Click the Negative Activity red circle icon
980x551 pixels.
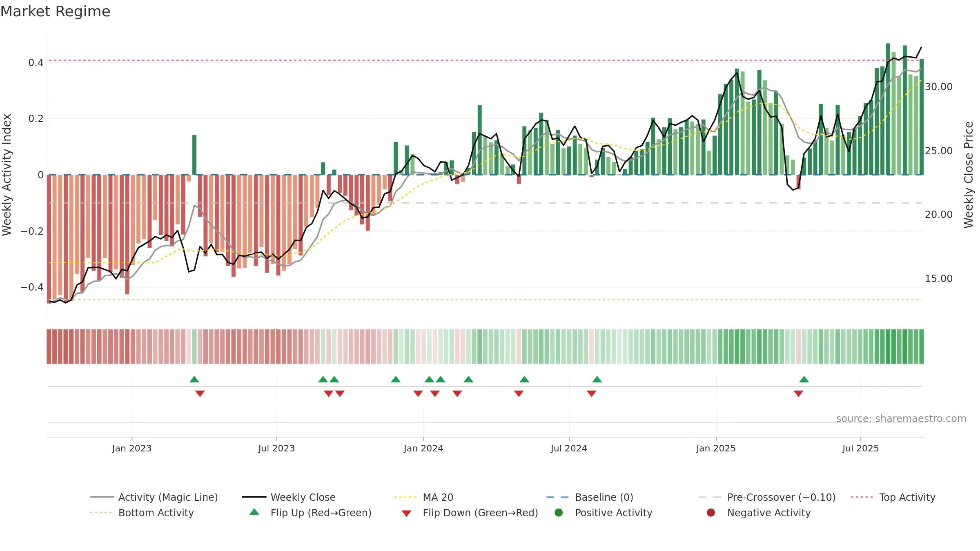[x=711, y=513]
